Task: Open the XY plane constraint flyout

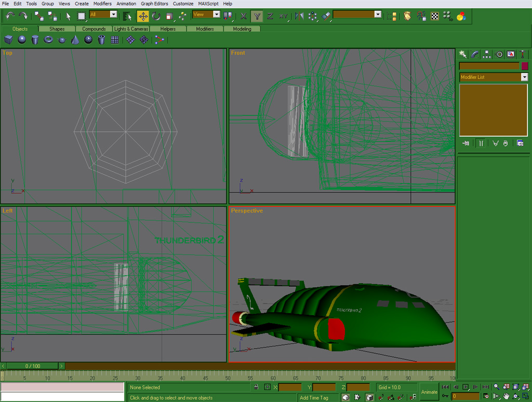Action: coord(284,16)
